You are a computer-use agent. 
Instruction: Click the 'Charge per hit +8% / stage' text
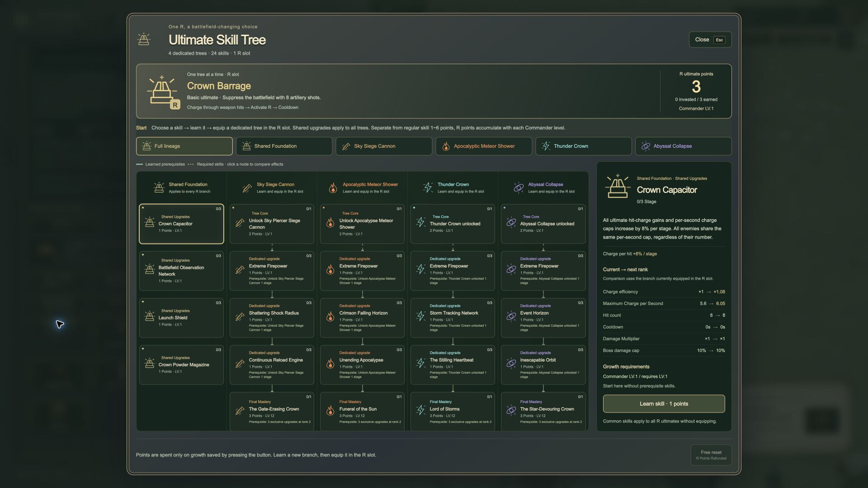pyautogui.click(x=630, y=254)
